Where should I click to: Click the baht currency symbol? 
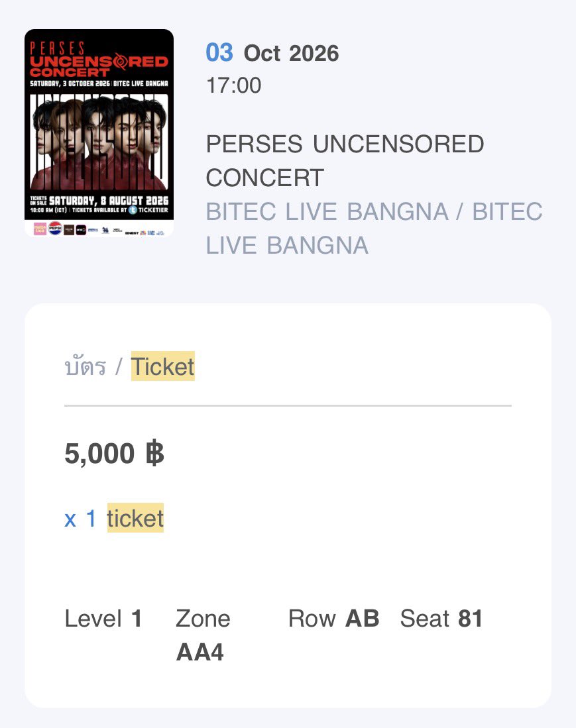pyautogui.click(x=154, y=454)
